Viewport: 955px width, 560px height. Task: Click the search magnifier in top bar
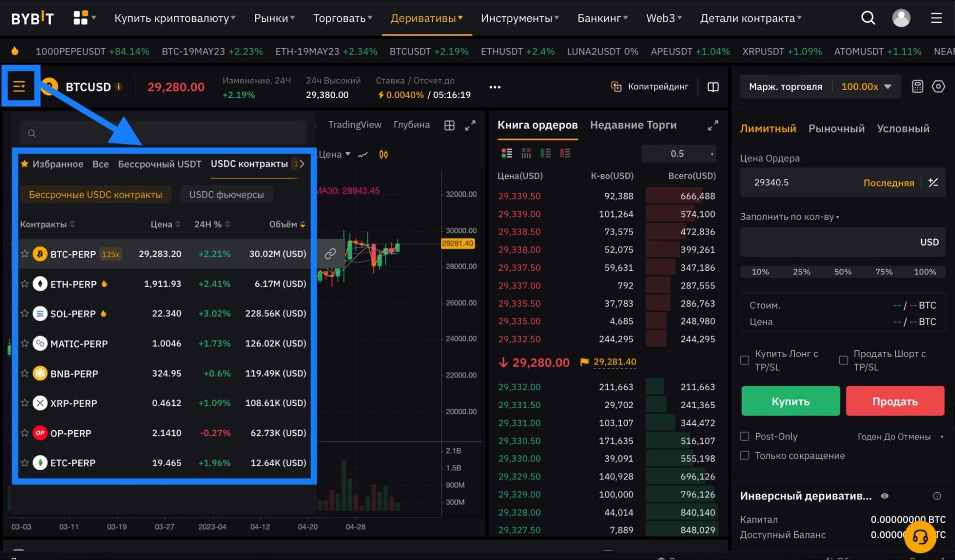point(868,18)
